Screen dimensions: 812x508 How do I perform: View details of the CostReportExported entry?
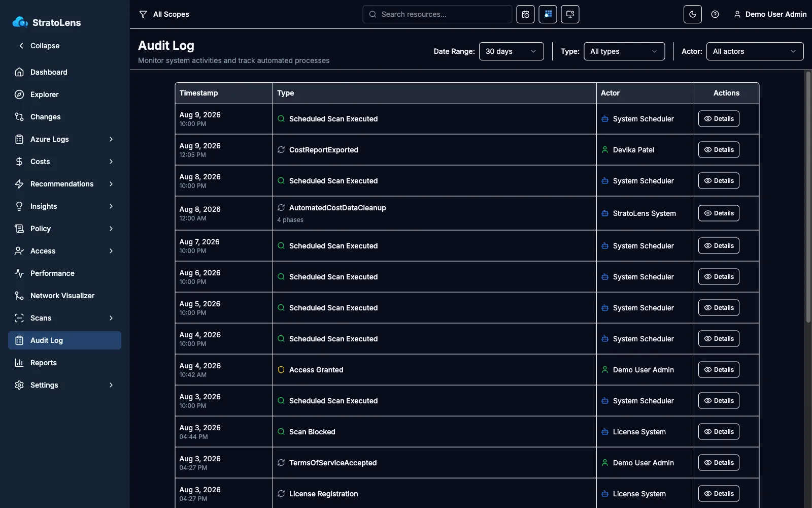(719, 150)
